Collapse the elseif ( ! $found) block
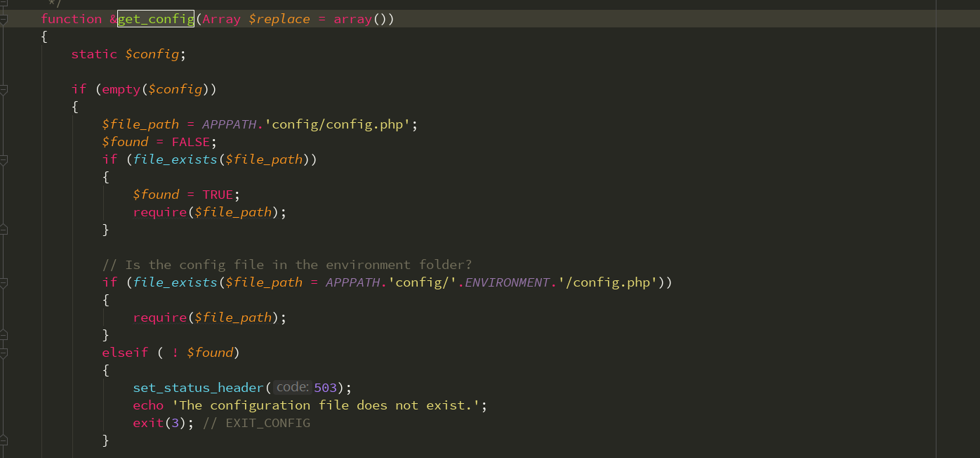This screenshot has height=458, width=980. click(x=4, y=353)
